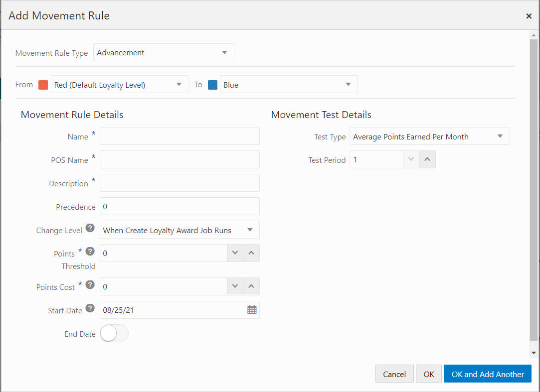Focus the Description input field
The height and width of the screenshot is (392, 540).
(180, 183)
